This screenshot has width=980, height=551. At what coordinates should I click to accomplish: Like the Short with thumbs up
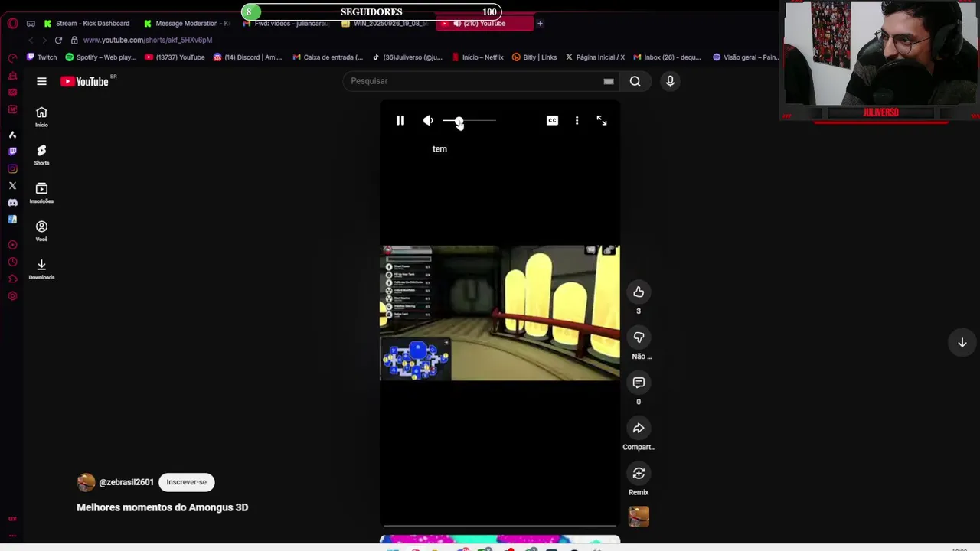tap(639, 292)
